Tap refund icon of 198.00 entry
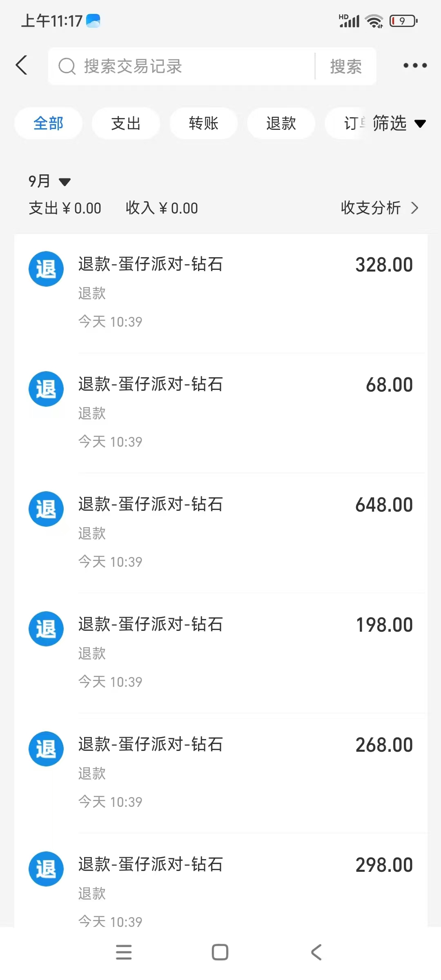The image size is (441, 980). pyautogui.click(x=46, y=629)
